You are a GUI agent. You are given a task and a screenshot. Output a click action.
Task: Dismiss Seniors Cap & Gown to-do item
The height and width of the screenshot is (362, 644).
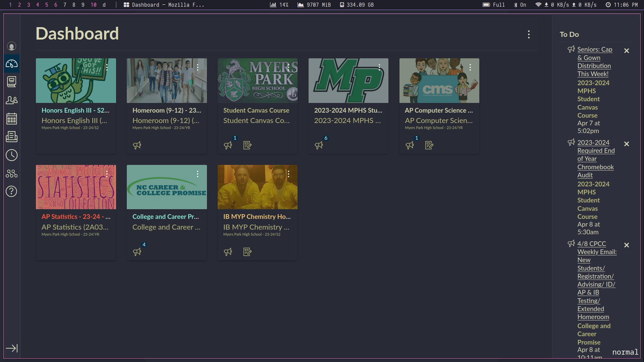click(x=626, y=51)
